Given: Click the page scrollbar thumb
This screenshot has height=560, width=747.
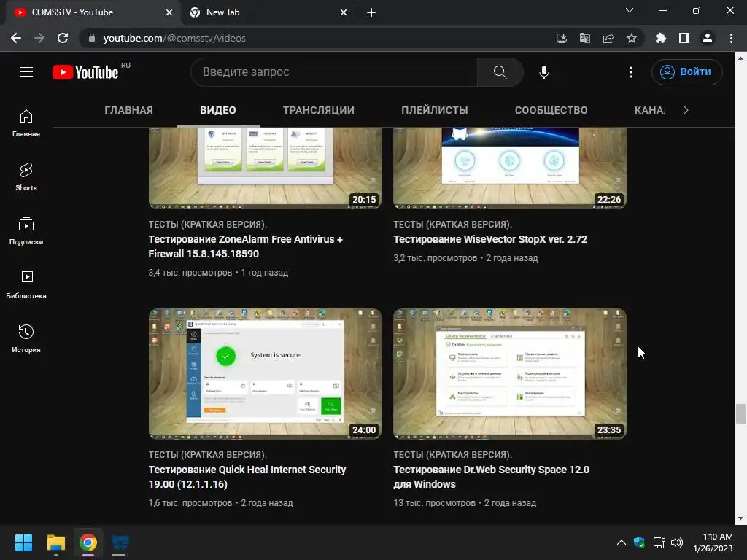Looking at the screenshot, I should pos(740,413).
